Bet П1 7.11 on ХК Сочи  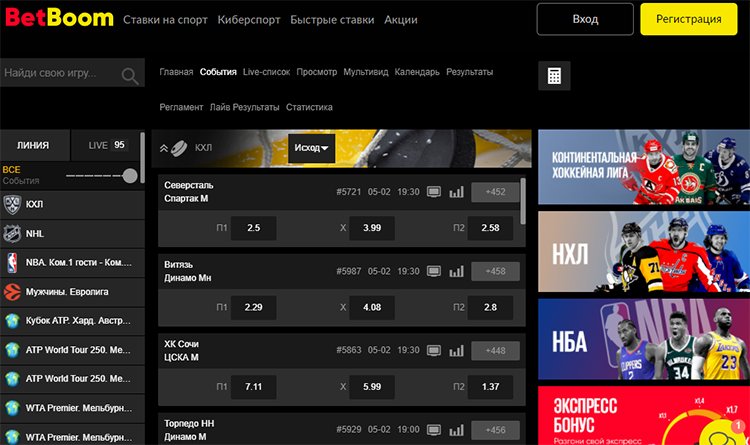254,387
